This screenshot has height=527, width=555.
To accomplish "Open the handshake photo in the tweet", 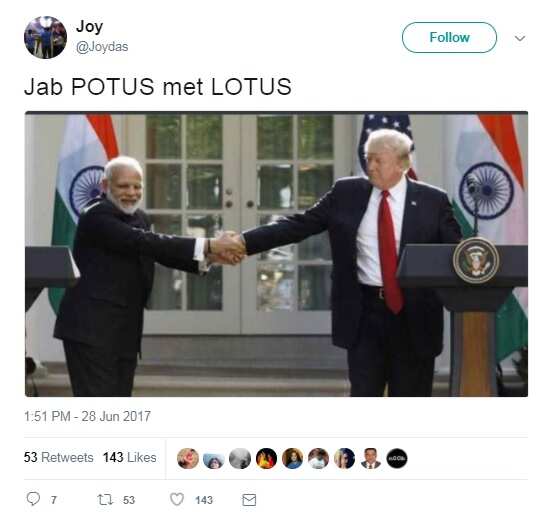I will [276, 254].
